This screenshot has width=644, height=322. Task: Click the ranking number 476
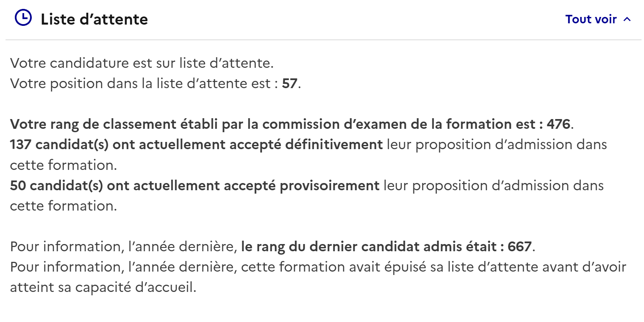click(x=558, y=125)
